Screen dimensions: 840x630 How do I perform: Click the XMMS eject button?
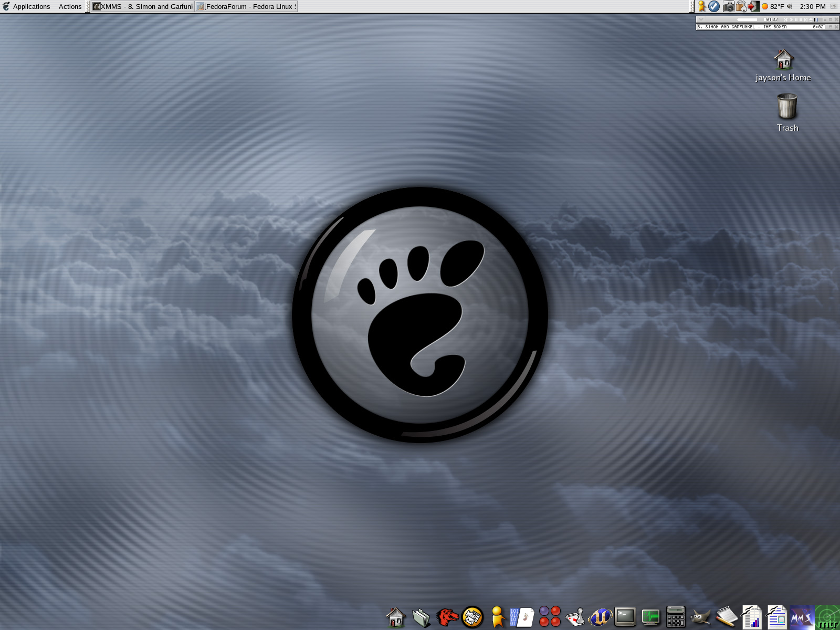(x=811, y=19)
